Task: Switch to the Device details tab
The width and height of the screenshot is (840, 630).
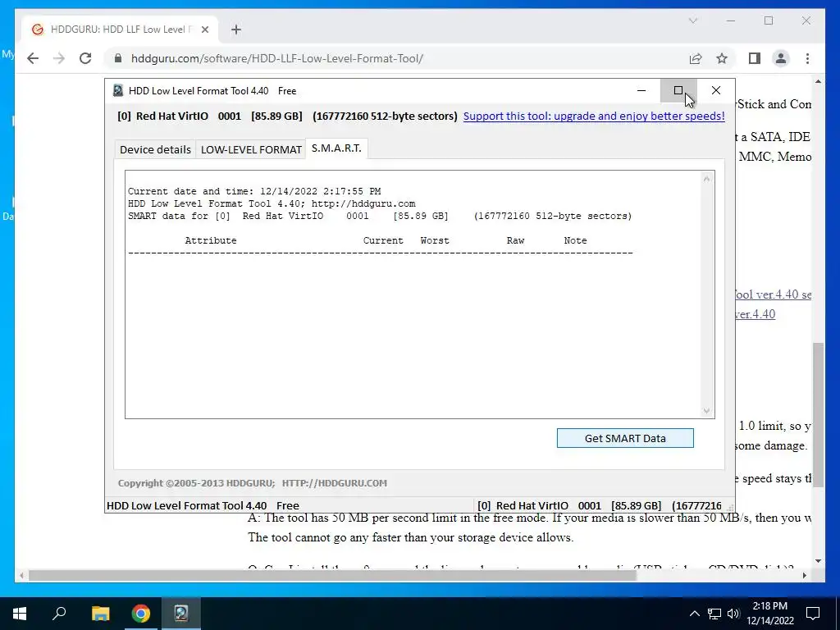Action: pyautogui.click(x=155, y=149)
